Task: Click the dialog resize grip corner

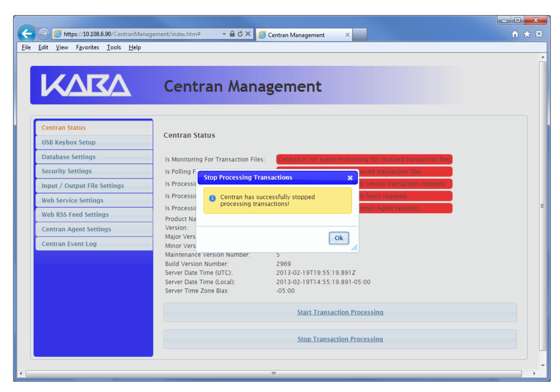Action: click(354, 248)
